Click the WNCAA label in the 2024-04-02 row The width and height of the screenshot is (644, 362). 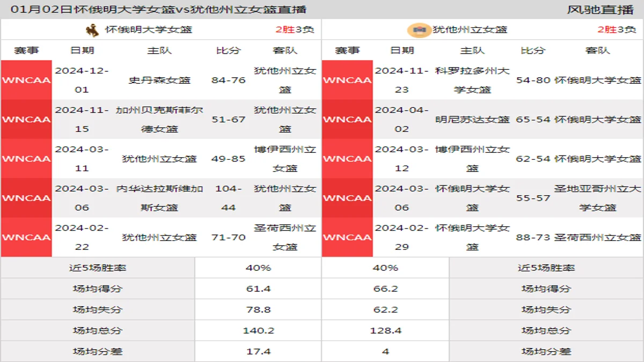point(347,119)
